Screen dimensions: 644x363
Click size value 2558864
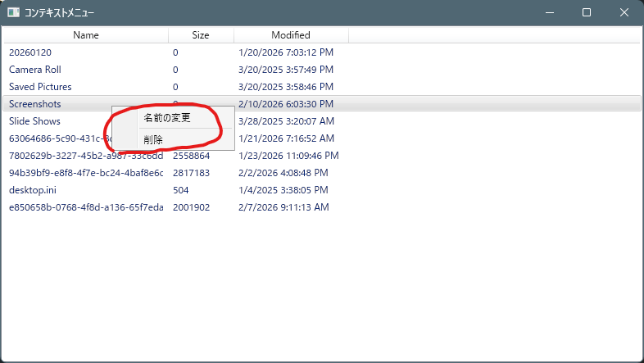tap(192, 156)
